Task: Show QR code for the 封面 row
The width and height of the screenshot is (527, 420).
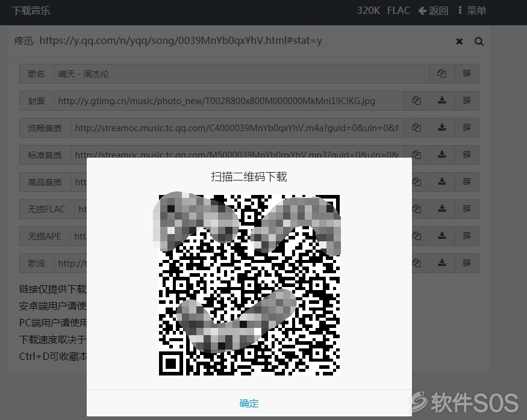Action: 467,100
